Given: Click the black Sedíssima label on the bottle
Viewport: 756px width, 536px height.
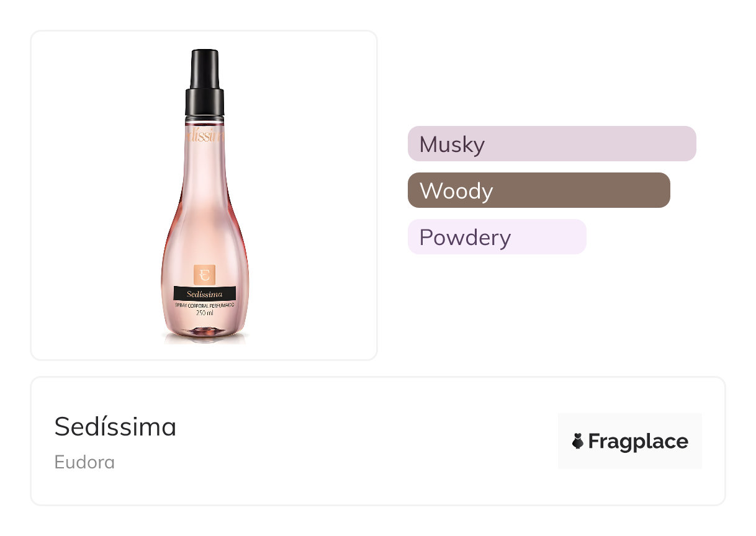Looking at the screenshot, I should point(204,293).
